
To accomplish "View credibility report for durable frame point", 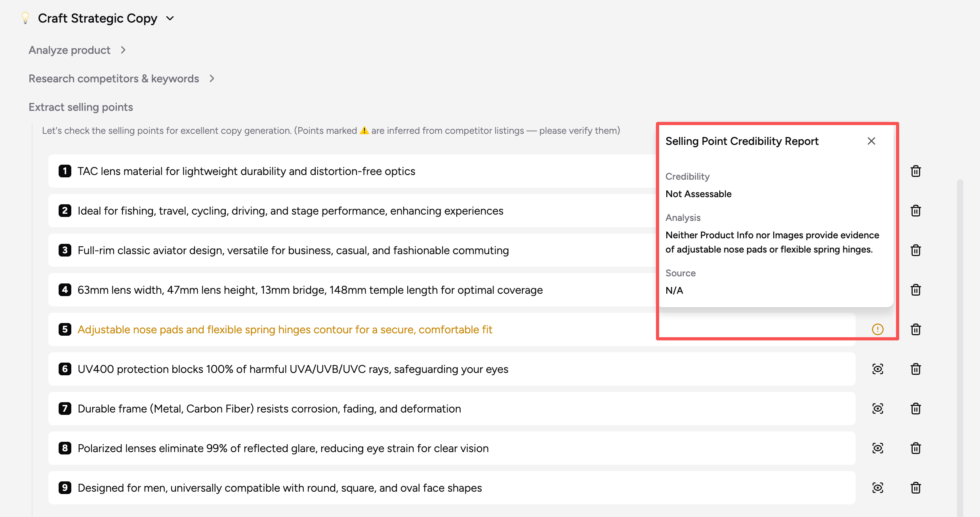I will pyautogui.click(x=878, y=409).
